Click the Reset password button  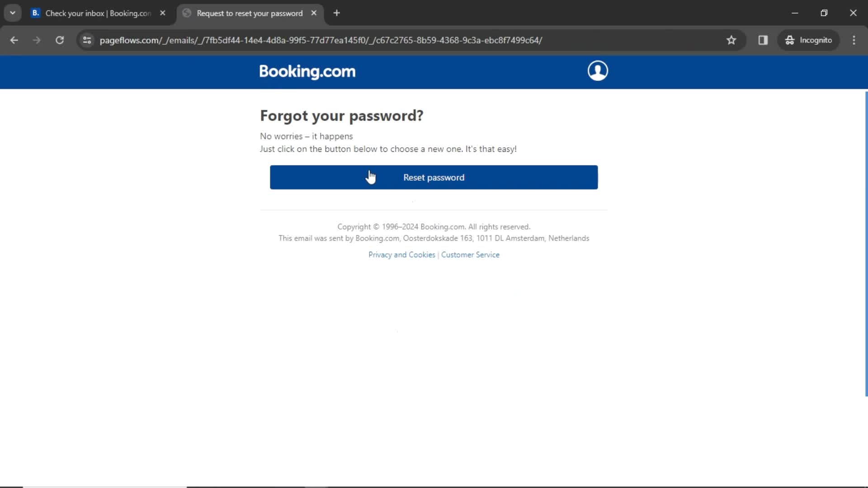pos(434,177)
